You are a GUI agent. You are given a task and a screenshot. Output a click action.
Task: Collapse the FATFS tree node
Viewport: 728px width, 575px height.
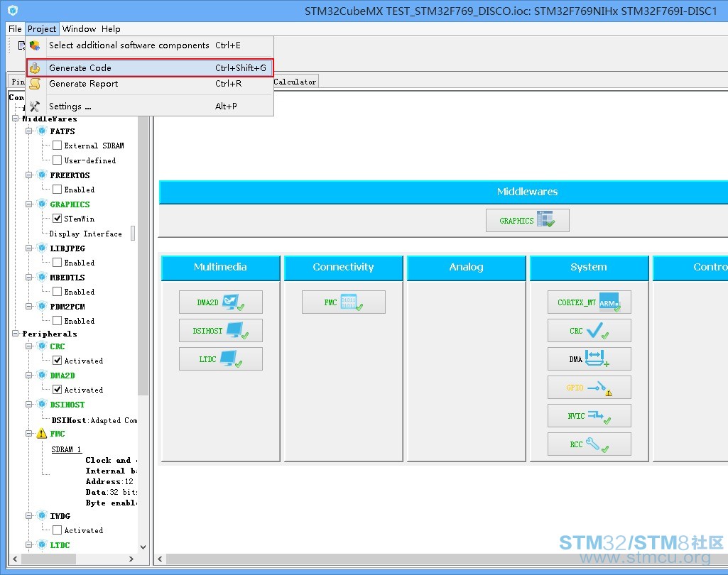[29, 131]
